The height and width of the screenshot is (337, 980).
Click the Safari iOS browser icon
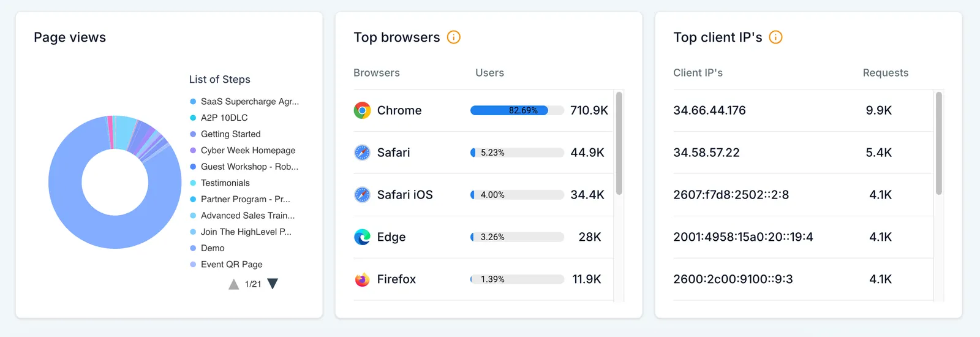[362, 195]
